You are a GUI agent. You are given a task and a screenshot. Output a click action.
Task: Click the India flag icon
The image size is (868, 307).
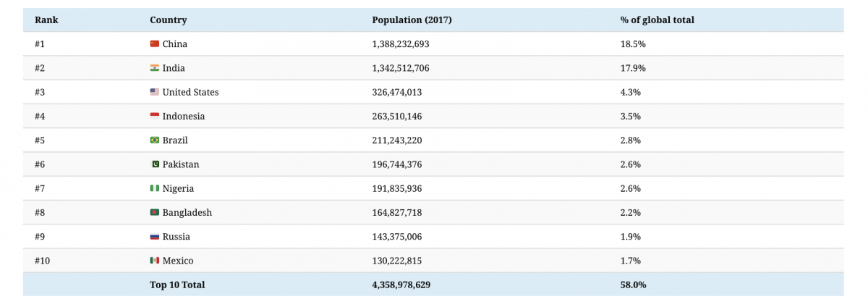(x=154, y=68)
